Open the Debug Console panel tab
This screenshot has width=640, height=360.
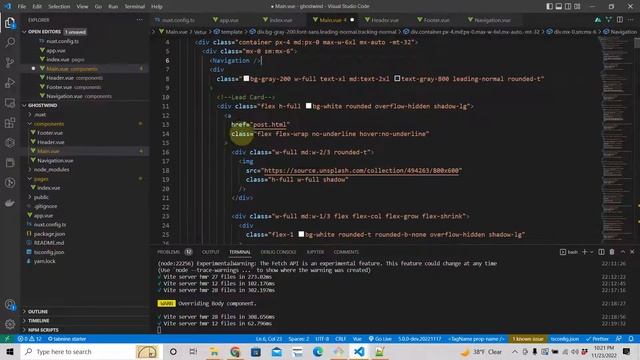click(278, 252)
